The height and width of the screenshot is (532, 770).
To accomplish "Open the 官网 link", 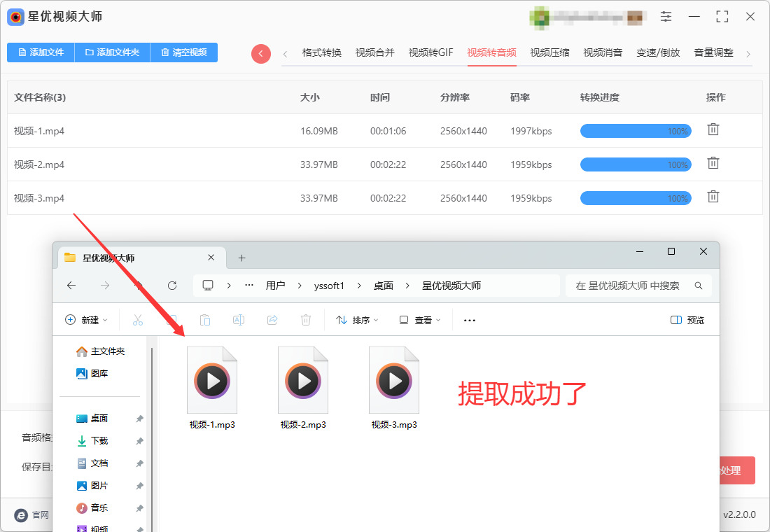I will [x=32, y=514].
